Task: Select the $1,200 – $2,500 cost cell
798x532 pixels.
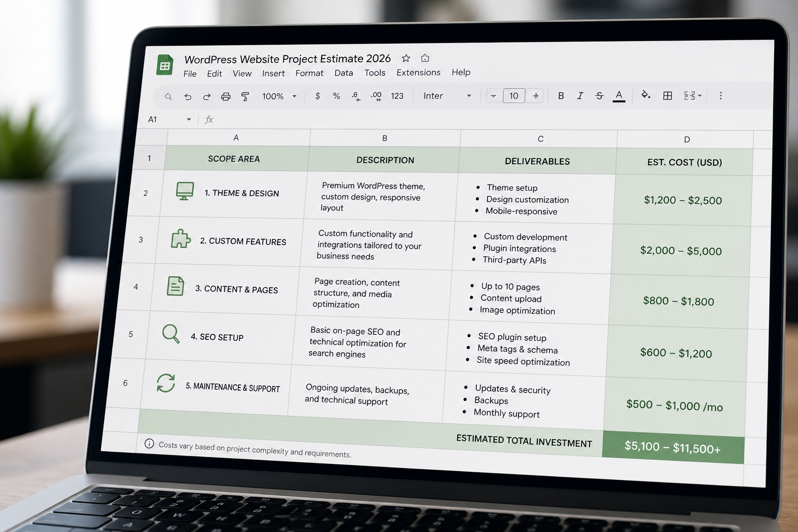Action: (x=683, y=200)
